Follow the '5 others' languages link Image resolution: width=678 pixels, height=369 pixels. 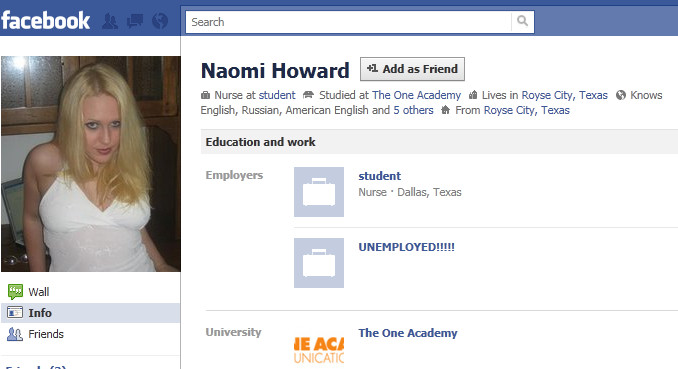coord(413,110)
